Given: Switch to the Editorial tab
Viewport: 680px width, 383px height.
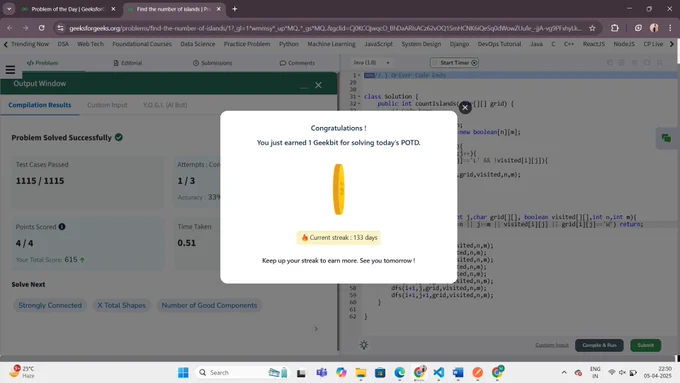Looking at the screenshot, I should coord(128,63).
